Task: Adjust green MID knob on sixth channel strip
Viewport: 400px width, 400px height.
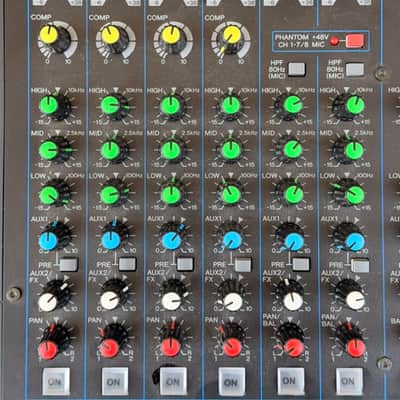Action: click(354, 151)
